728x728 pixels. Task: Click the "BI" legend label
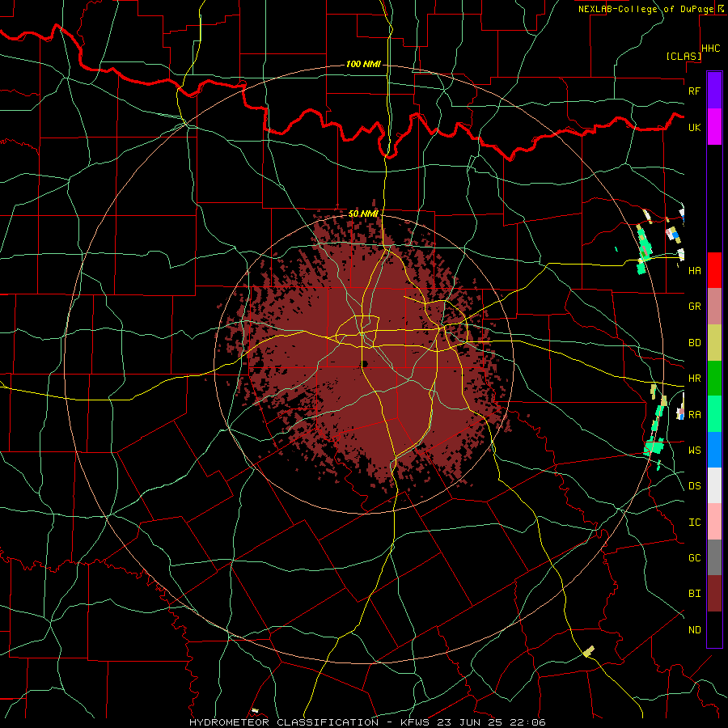694,594
